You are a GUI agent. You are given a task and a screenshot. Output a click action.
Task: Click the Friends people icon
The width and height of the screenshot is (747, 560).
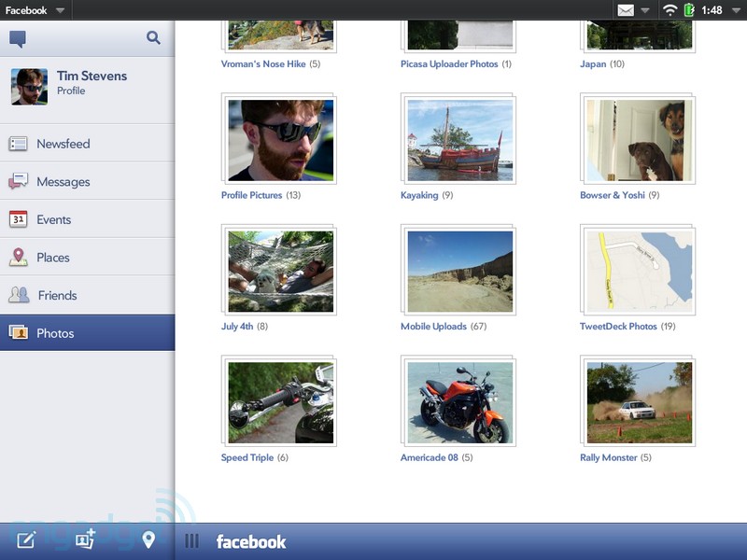coord(19,295)
